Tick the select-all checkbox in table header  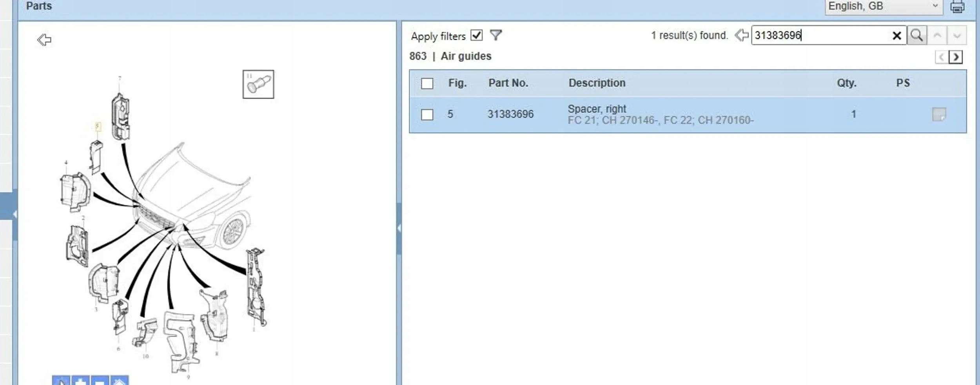(x=427, y=83)
